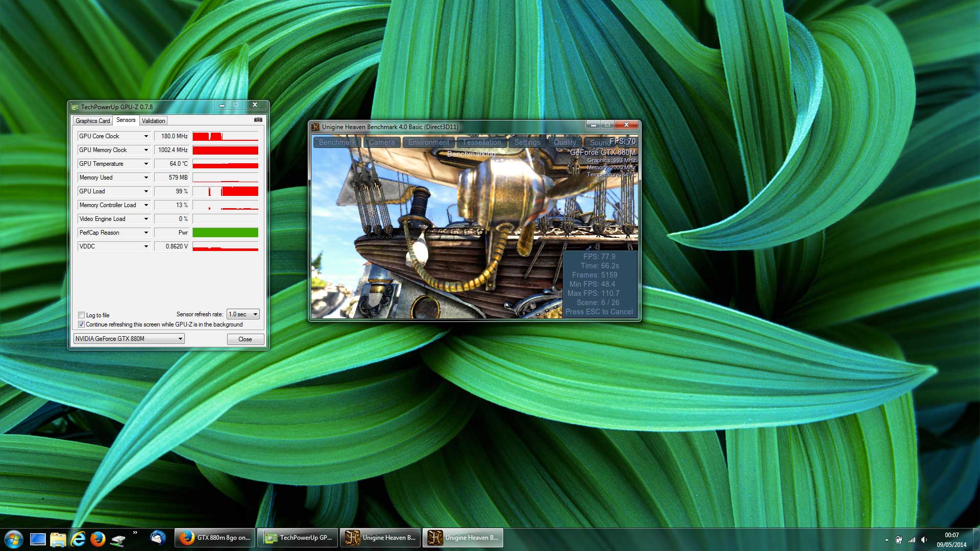
Task: Open the Memory Controller Load sensor dropdown
Action: tap(145, 205)
